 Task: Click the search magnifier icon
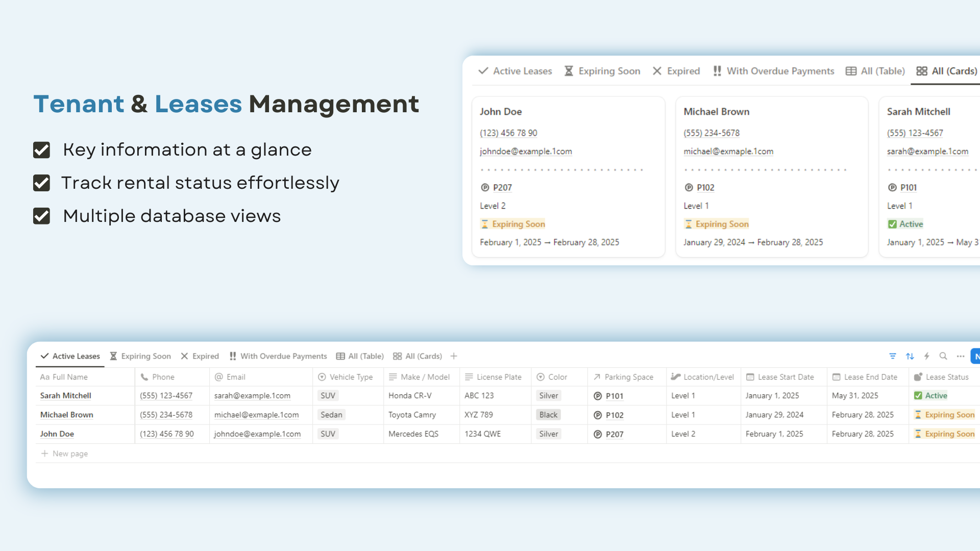[943, 356]
